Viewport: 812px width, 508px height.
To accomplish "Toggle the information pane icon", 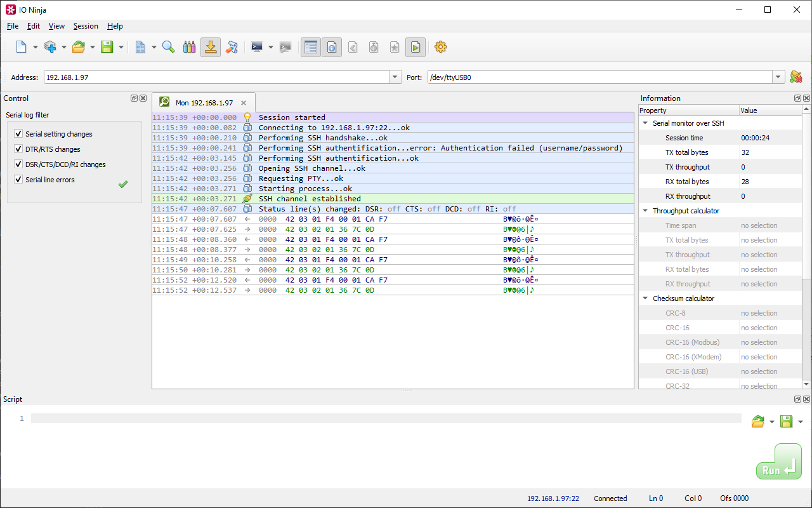I will point(332,47).
